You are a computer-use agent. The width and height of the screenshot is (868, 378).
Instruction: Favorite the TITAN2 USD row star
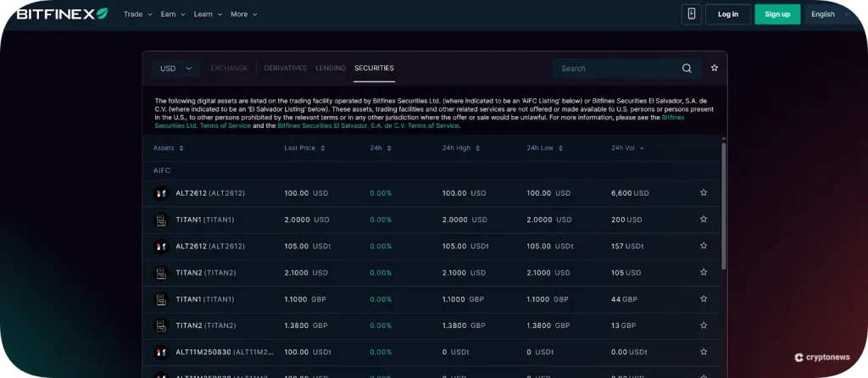click(x=704, y=272)
